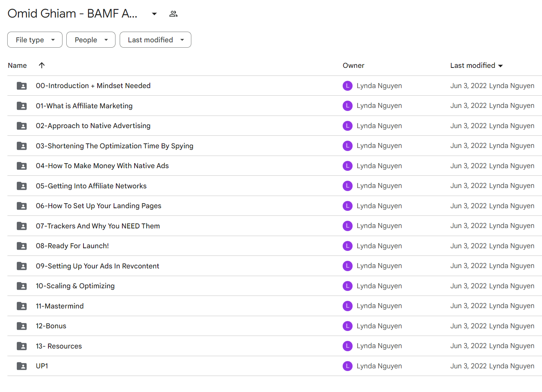Screen dimensions: 542x392
Task: Click folder icon for 08-Ready For Launch!
Action: click(x=22, y=246)
